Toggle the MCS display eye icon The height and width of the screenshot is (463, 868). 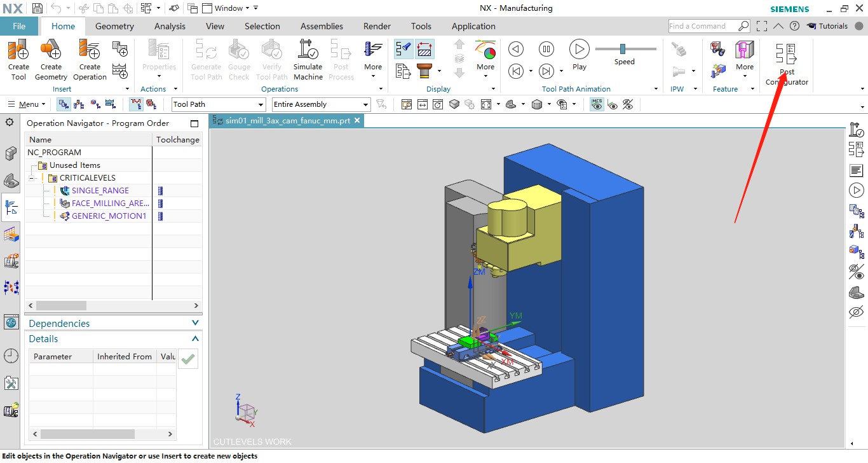[597, 104]
